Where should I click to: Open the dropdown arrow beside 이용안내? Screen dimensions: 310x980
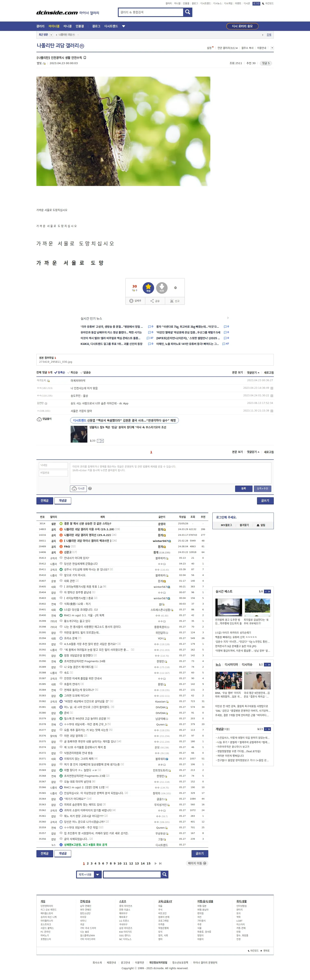[272, 48]
